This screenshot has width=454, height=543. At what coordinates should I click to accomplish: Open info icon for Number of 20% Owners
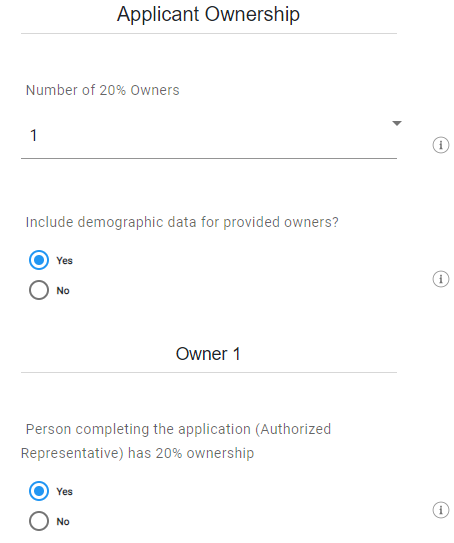pyautogui.click(x=440, y=145)
